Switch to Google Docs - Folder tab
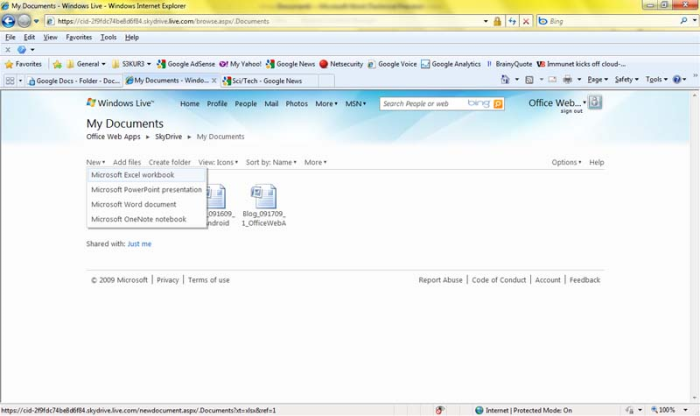 pyautogui.click(x=74, y=81)
